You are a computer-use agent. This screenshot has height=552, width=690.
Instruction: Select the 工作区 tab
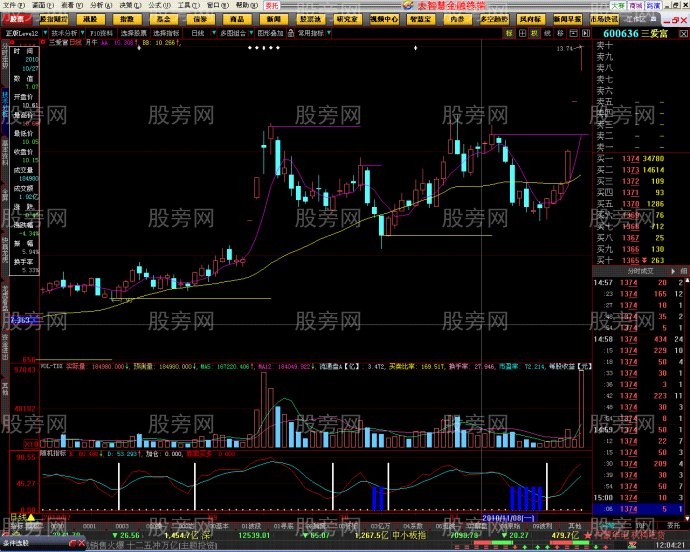click(x=637, y=19)
